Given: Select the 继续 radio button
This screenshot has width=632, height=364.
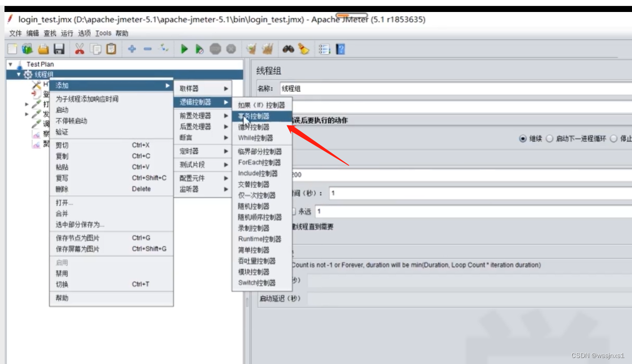Looking at the screenshot, I should pyautogui.click(x=523, y=139).
